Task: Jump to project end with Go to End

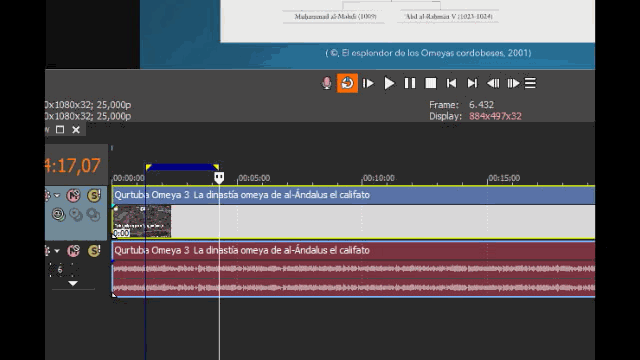Action: point(472,83)
